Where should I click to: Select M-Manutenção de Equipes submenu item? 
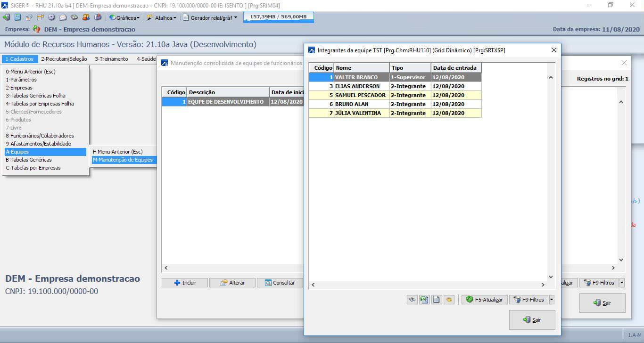[123, 160]
